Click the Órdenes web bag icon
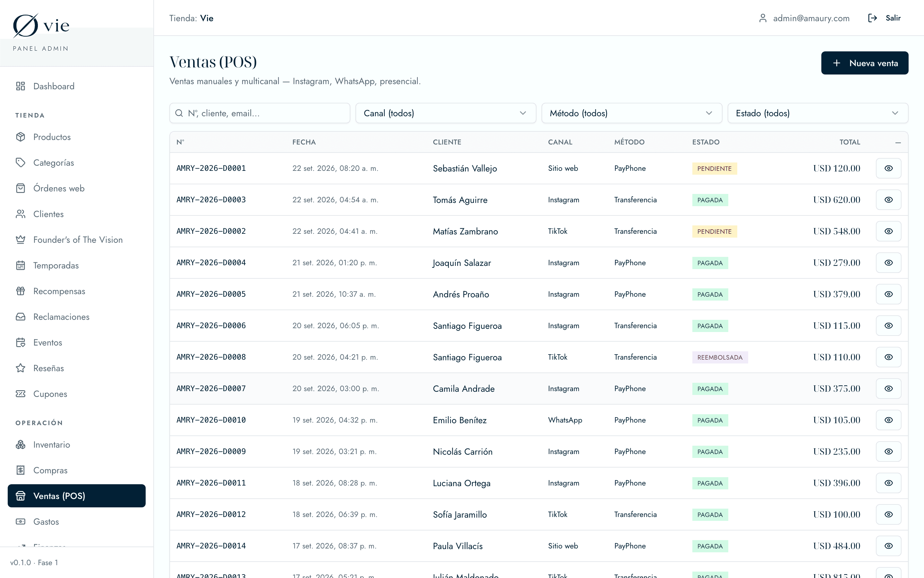The width and height of the screenshot is (924, 578). (x=21, y=188)
